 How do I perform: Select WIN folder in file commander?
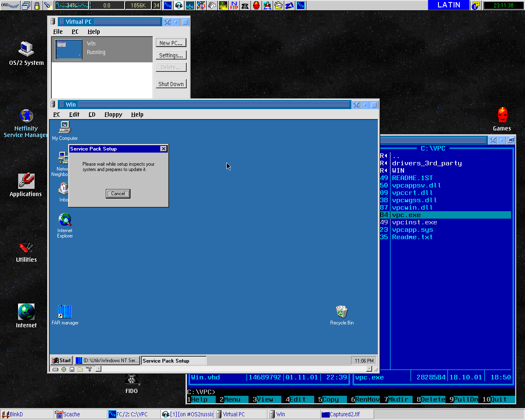(x=398, y=171)
